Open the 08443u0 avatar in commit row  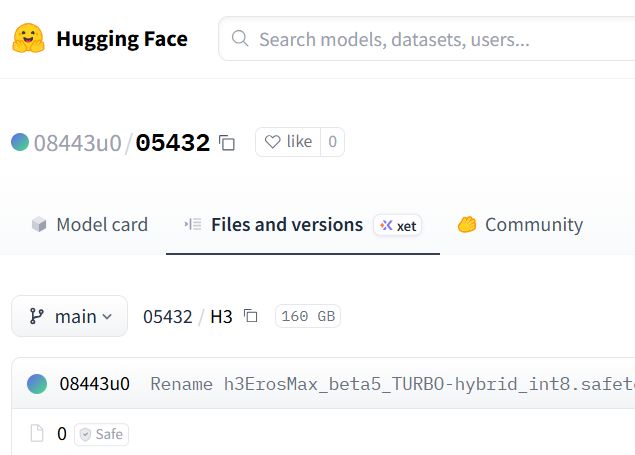(37, 384)
